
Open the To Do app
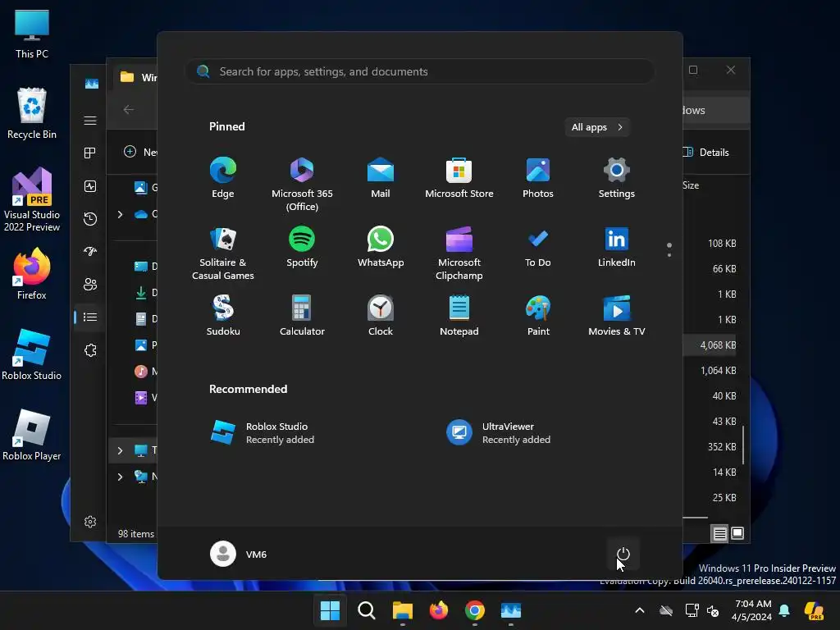(x=538, y=247)
